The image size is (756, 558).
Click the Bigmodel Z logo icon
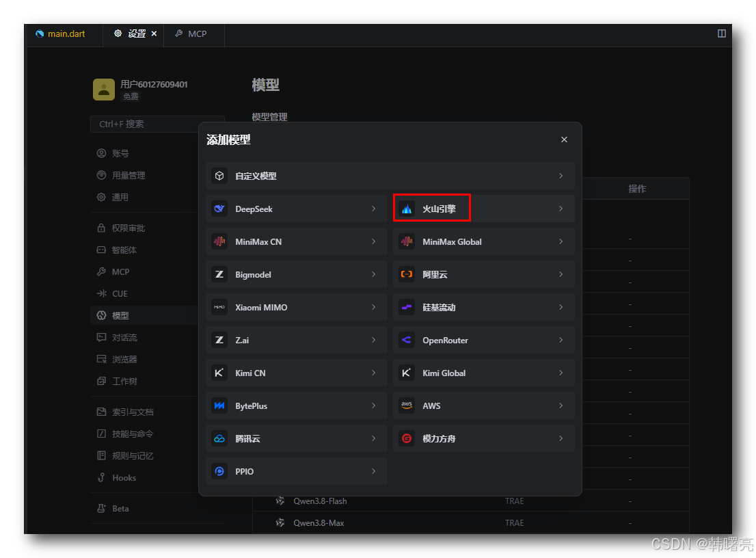[x=219, y=274]
